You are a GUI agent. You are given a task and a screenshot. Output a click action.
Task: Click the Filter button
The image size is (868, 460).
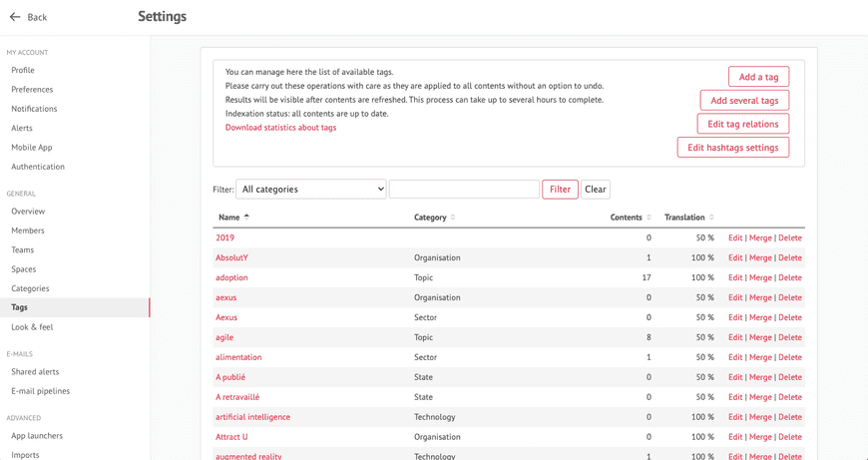tap(560, 190)
